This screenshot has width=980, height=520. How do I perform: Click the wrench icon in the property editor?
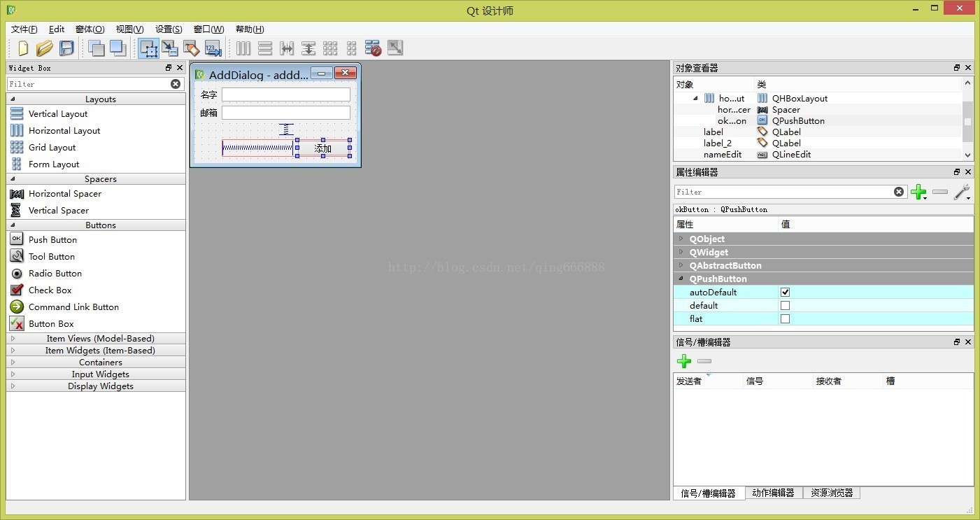[963, 192]
